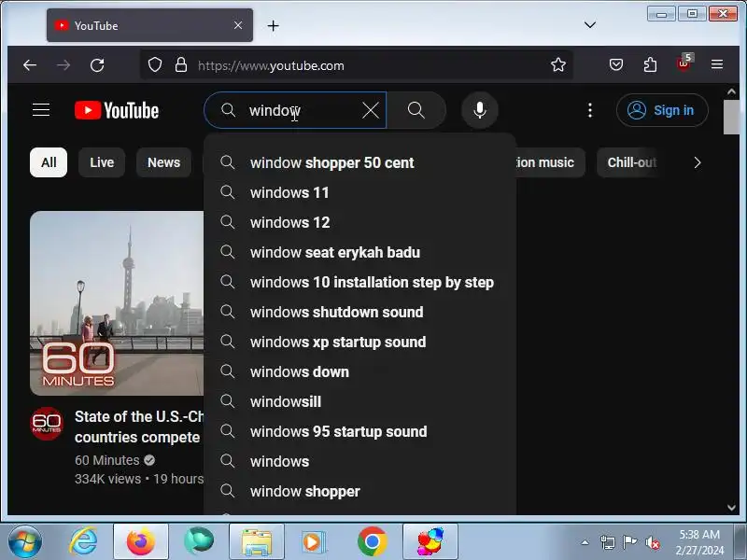This screenshot has width=747, height=560.
Task: Bookmark this page with the star
Action: click(557, 64)
